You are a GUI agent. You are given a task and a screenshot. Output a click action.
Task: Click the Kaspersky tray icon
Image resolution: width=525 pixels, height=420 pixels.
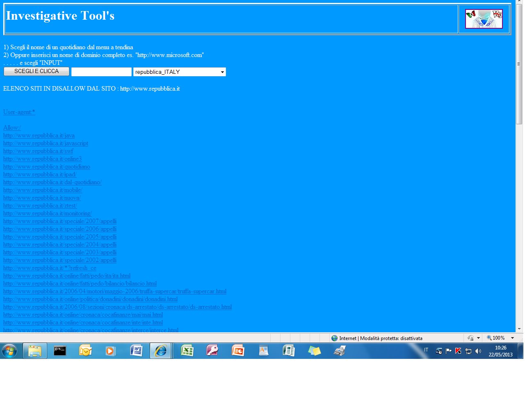tap(458, 351)
